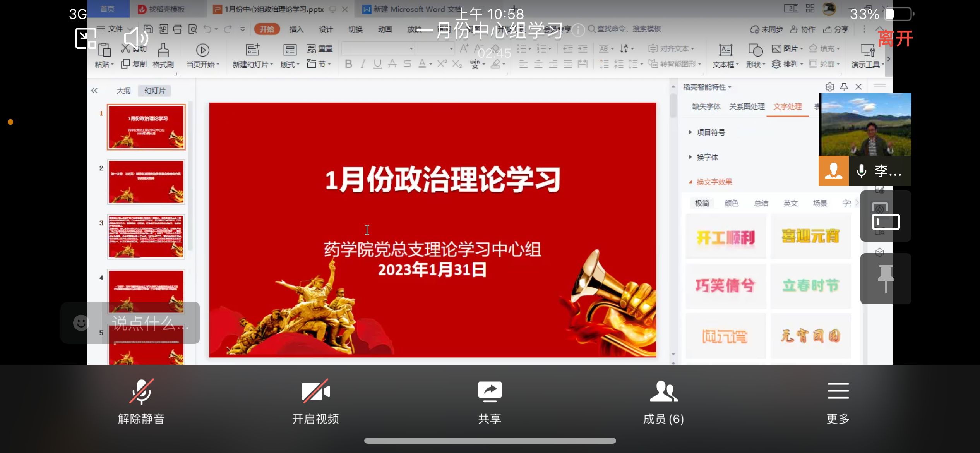Tap the emoji smiley icon

[x=81, y=323]
